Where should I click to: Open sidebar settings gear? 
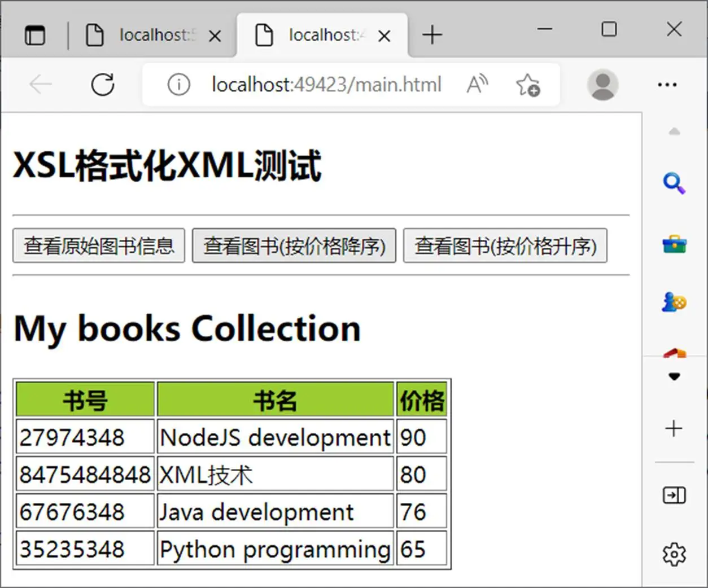(674, 555)
